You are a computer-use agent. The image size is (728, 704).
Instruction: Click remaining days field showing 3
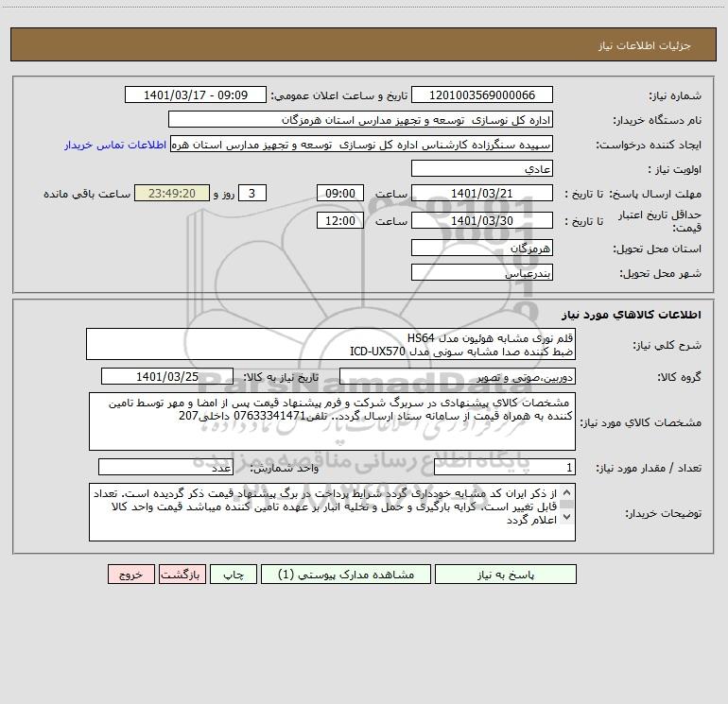252,193
